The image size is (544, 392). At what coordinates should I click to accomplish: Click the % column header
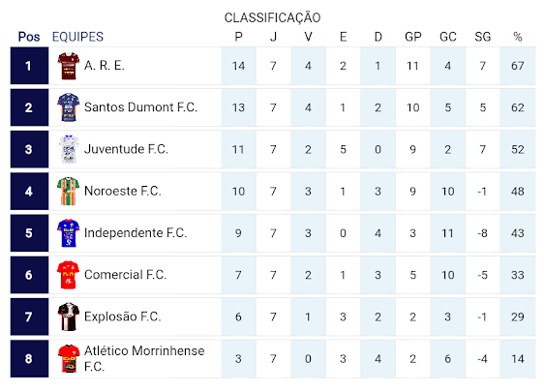click(518, 37)
